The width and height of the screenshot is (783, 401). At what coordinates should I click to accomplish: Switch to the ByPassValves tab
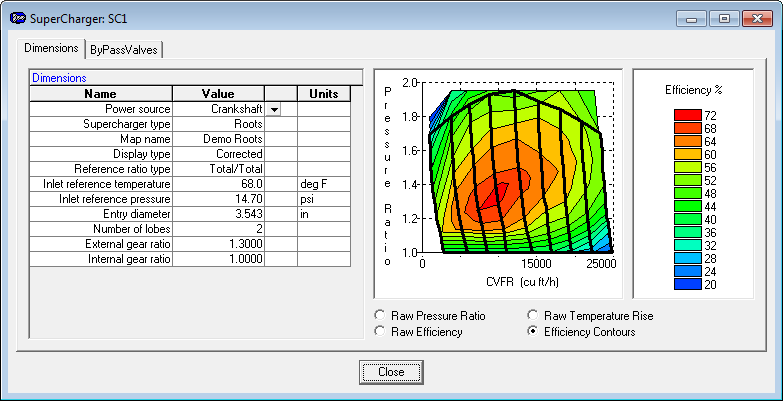[124, 49]
